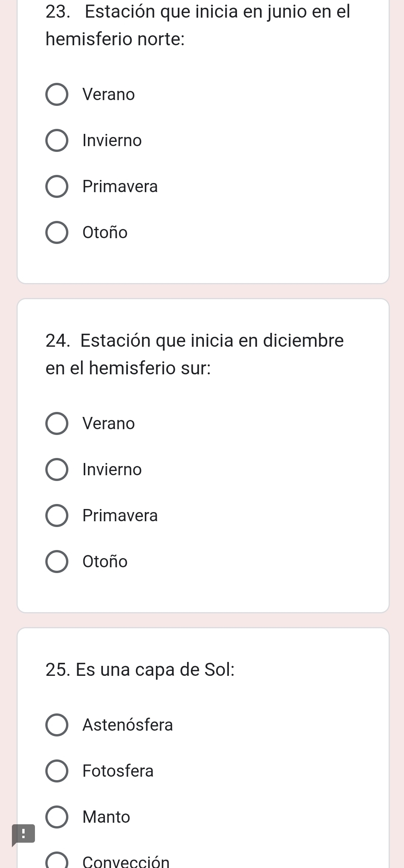Click the Fotosfera answer text
The image size is (404, 868).
coord(118,771)
